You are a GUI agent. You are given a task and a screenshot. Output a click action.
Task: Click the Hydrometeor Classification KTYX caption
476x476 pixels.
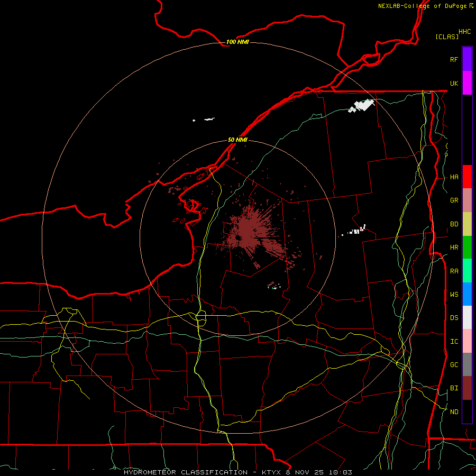pos(238,472)
